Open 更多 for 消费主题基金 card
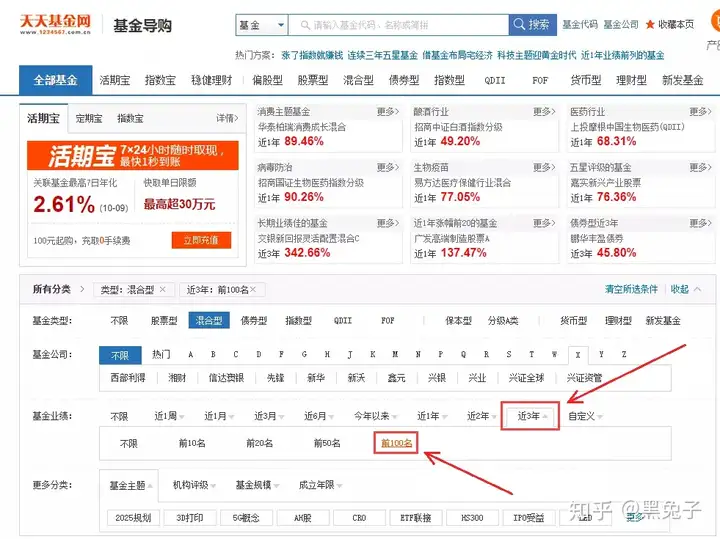The image size is (720, 539). point(388,112)
